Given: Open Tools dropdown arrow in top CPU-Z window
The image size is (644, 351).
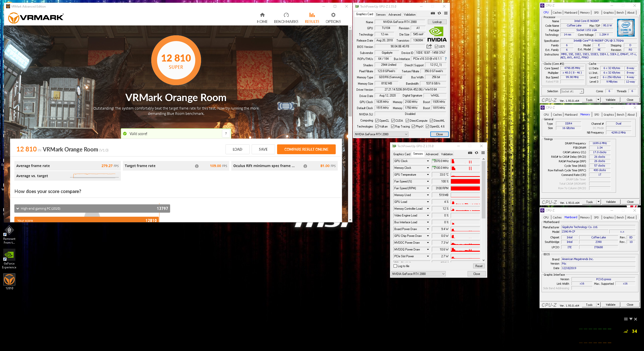Looking at the screenshot, I should (x=598, y=100).
